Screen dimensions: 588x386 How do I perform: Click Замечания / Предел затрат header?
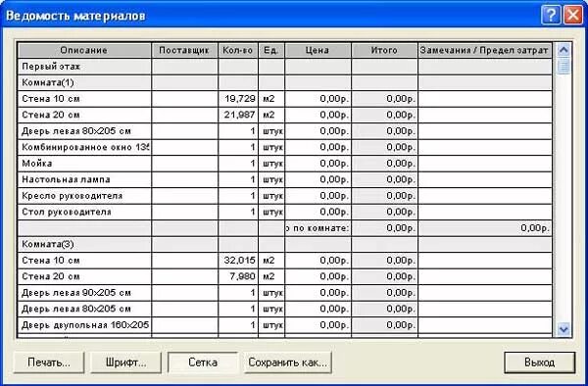pyautogui.click(x=484, y=50)
